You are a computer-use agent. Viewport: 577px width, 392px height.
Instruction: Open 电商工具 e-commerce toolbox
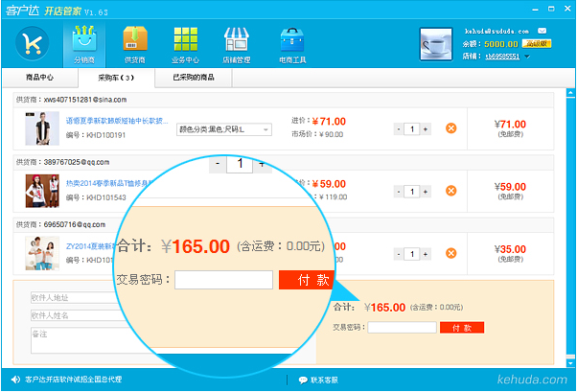coord(292,44)
